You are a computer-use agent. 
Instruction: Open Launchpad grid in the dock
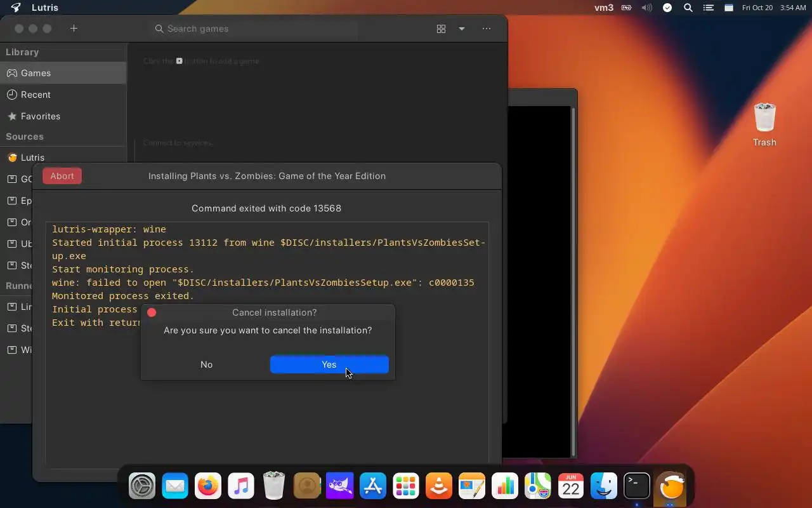(x=406, y=487)
